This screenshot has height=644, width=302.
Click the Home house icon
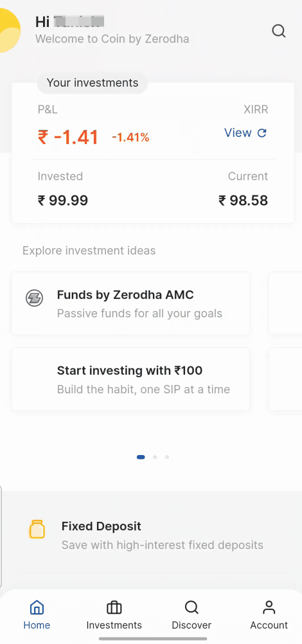(37, 607)
